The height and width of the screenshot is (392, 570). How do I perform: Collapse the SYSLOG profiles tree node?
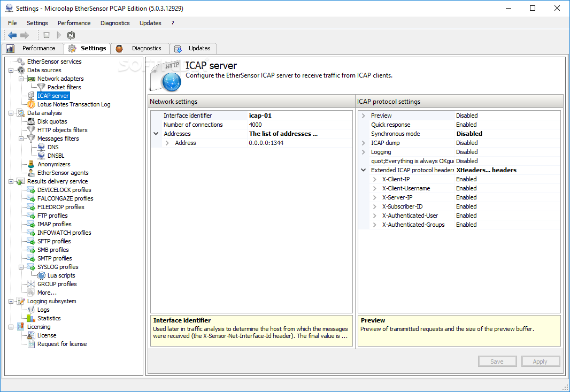point(21,267)
